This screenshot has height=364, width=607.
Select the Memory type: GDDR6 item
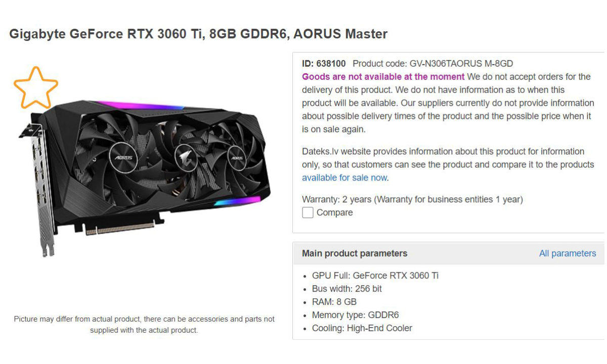pos(356,315)
